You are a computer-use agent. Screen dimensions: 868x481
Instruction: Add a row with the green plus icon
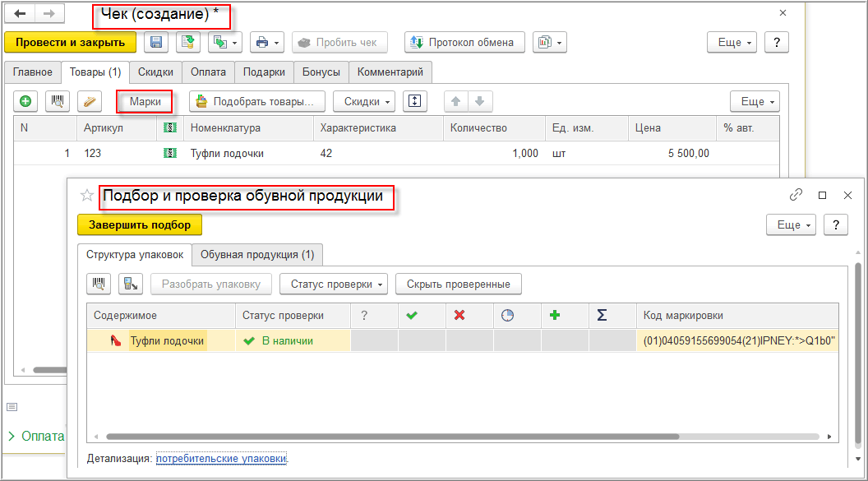pyautogui.click(x=25, y=101)
